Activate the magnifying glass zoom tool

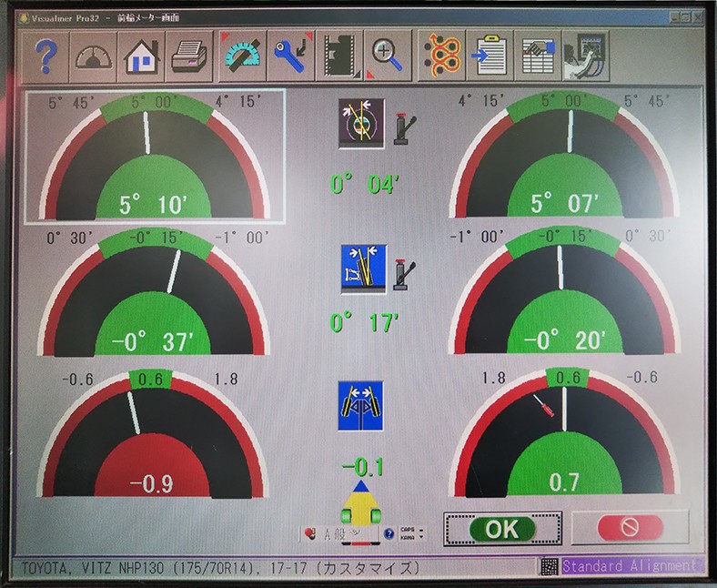pyautogui.click(x=388, y=56)
